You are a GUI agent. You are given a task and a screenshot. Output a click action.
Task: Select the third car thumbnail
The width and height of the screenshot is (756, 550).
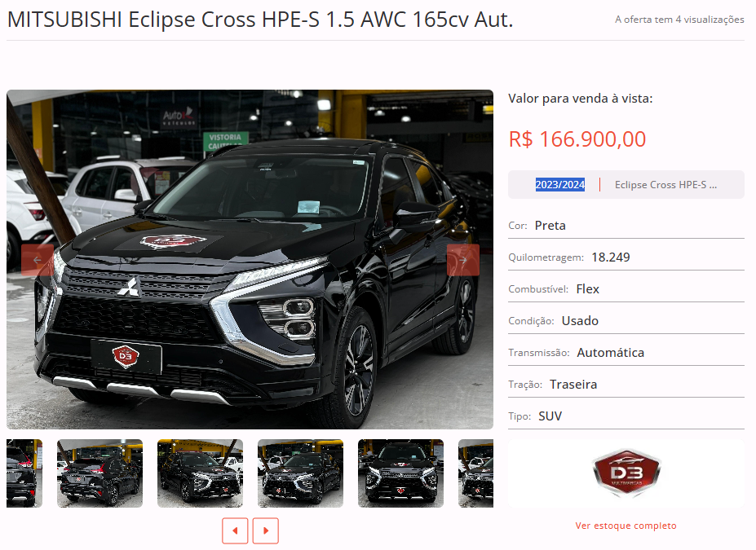(x=200, y=473)
